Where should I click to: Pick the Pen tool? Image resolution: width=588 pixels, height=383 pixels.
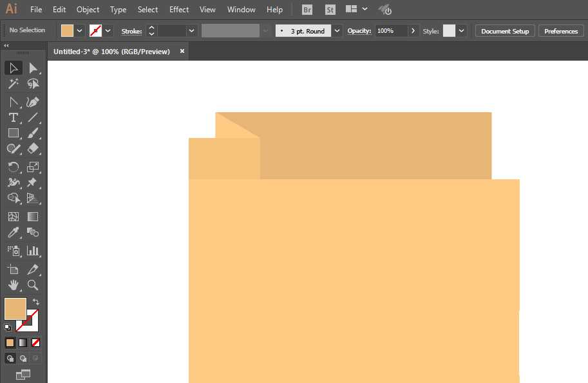tap(33, 102)
